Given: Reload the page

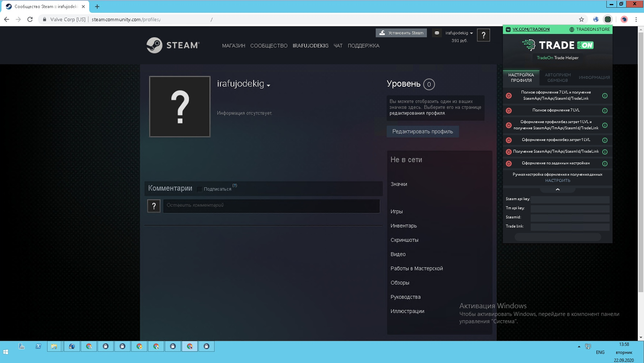Looking at the screenshot, I should tap(30, 19).
